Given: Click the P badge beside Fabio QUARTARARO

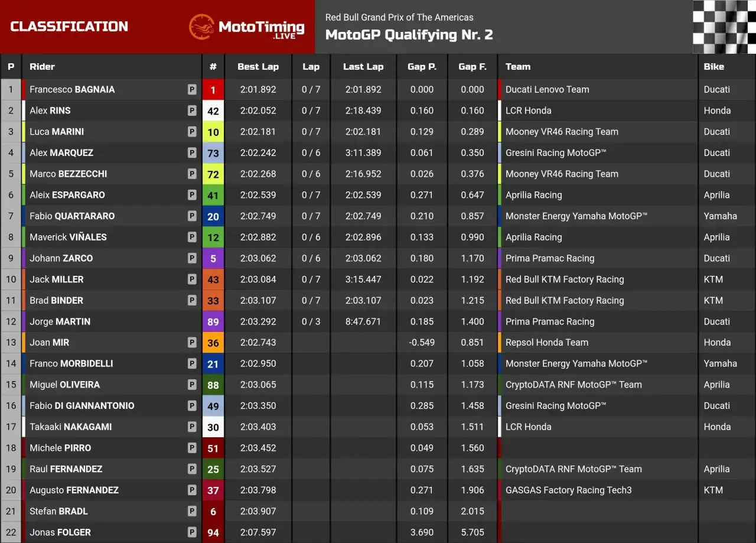Looking at the screenshot, I should (192, 216).
